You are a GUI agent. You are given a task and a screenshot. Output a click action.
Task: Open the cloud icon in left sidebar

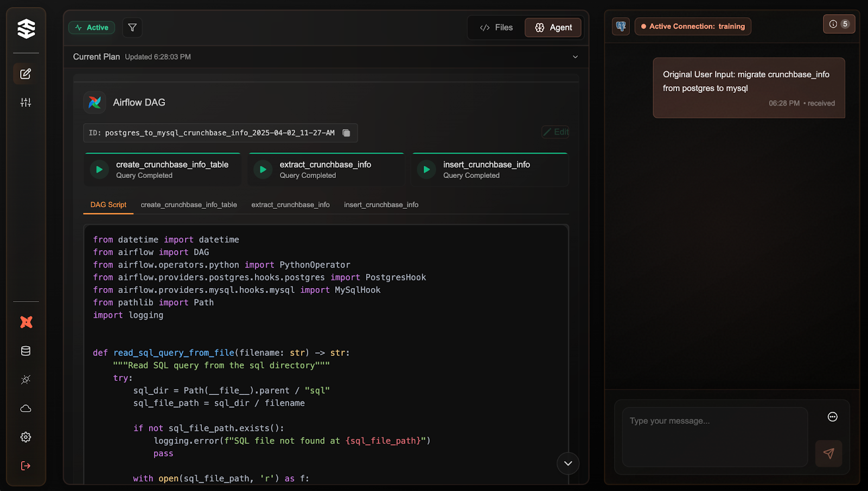click(25, 409)
